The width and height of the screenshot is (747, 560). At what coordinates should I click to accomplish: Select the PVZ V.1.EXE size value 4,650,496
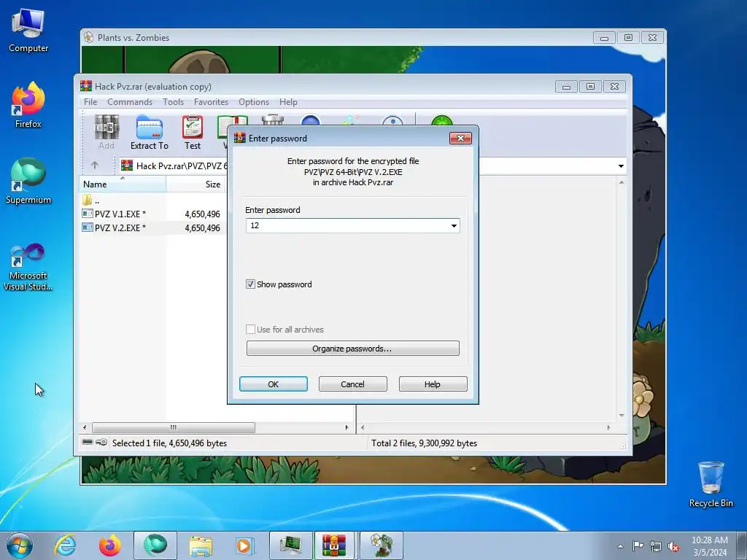pos(203,214)
